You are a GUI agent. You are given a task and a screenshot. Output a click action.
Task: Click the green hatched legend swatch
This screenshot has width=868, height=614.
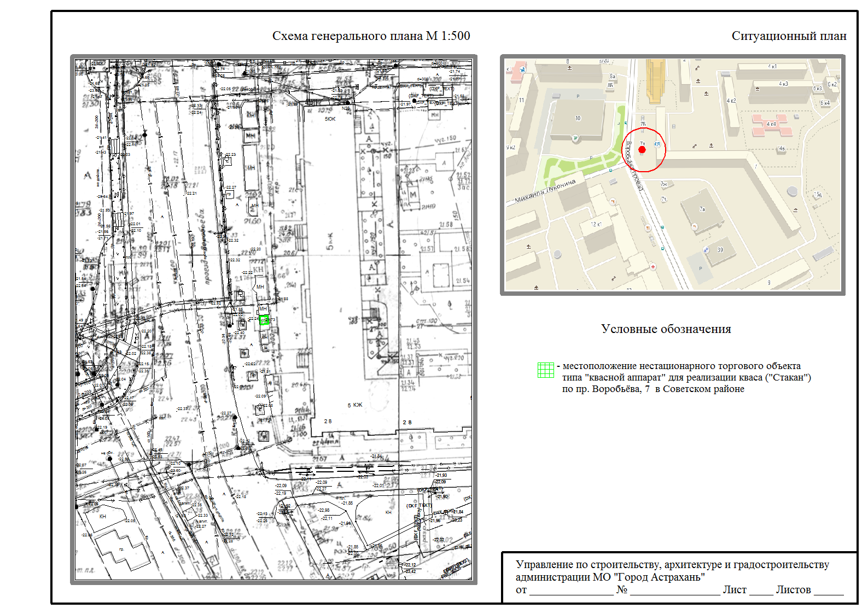(545, 370)
